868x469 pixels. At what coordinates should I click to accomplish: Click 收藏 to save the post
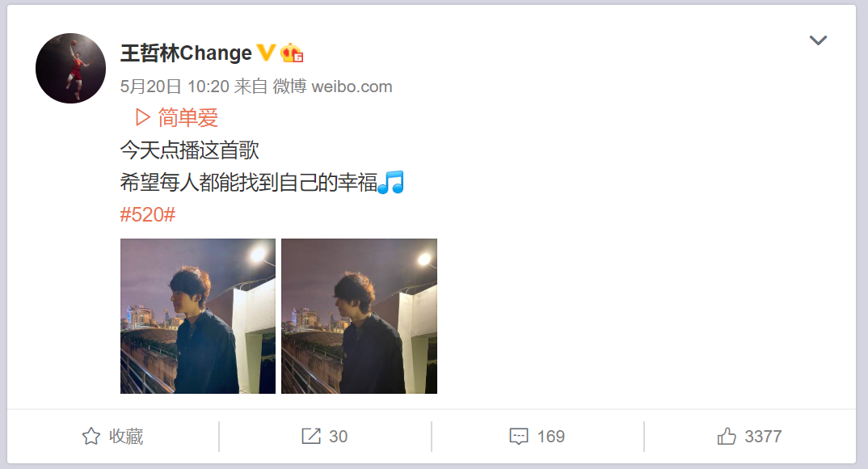pyautogui.click(x=126, y=437)
